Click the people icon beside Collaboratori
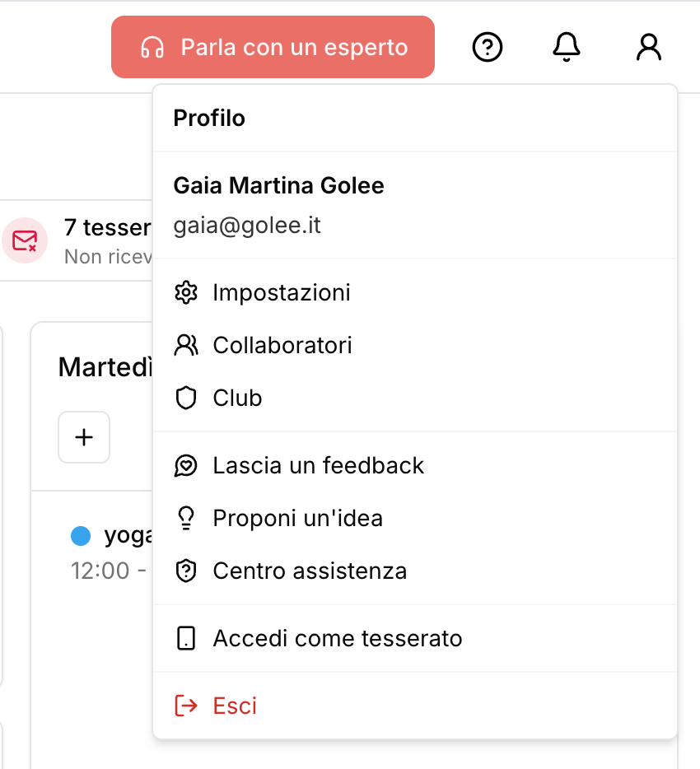The width and height of the screenshot is (700, 769). (187, 345)
